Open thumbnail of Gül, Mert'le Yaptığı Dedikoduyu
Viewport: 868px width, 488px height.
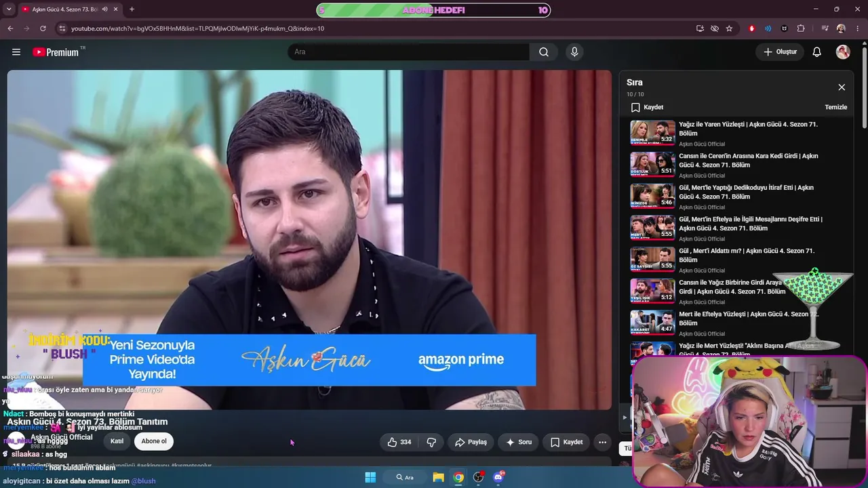click(652, 196)
